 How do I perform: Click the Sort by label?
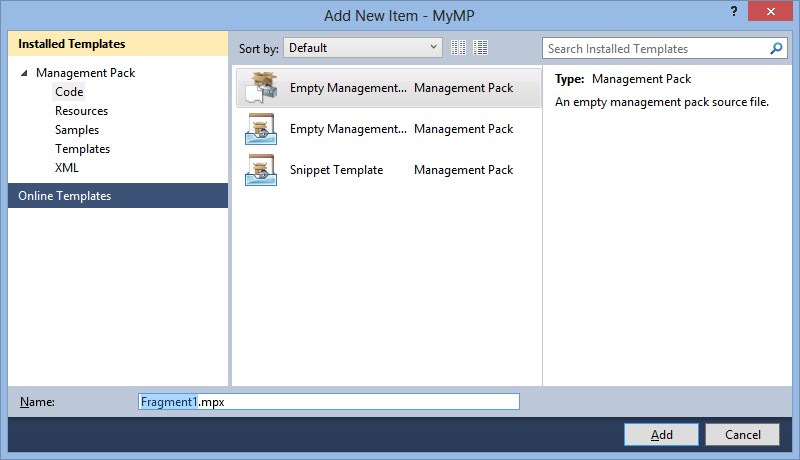(x=259, y=48)
